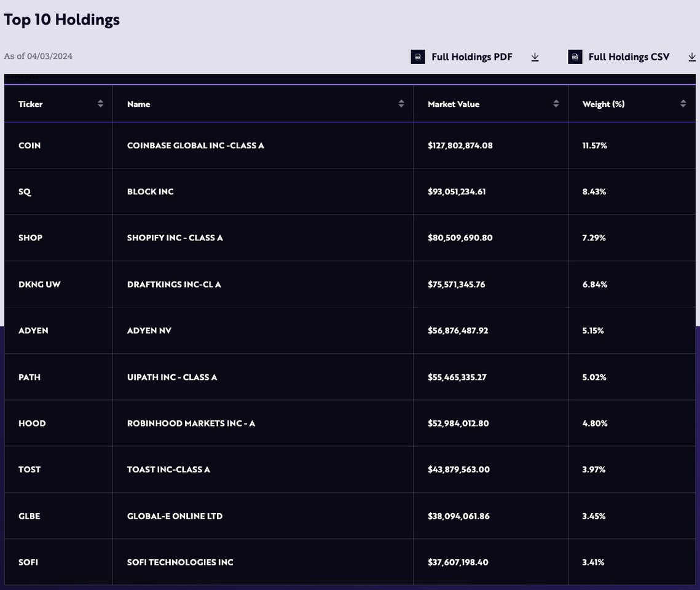This screenshot has width=700, height=590.
Task: Click the Top 10 Holdings heading
Action: (x=61, y=20)
